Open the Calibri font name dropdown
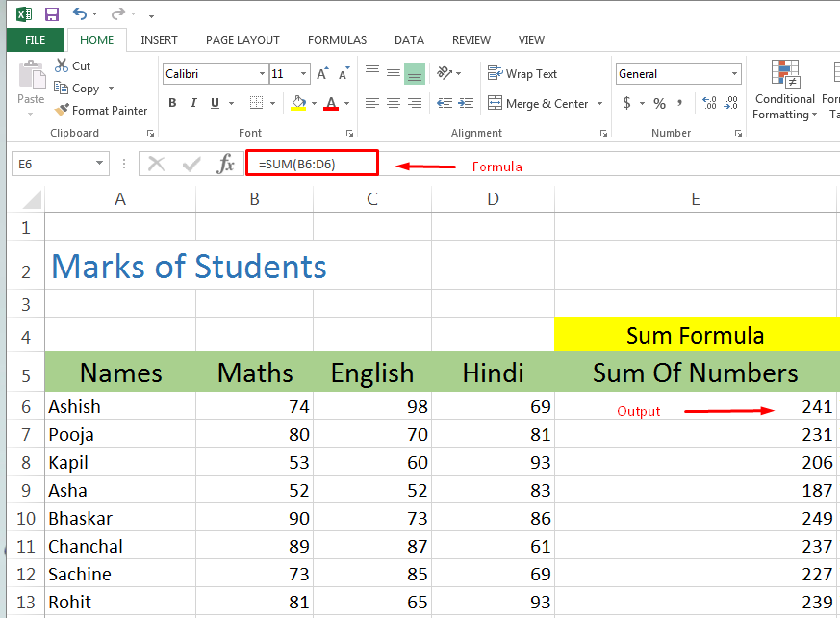This screenshot has width=840, height=618. [x=262, y=74]
